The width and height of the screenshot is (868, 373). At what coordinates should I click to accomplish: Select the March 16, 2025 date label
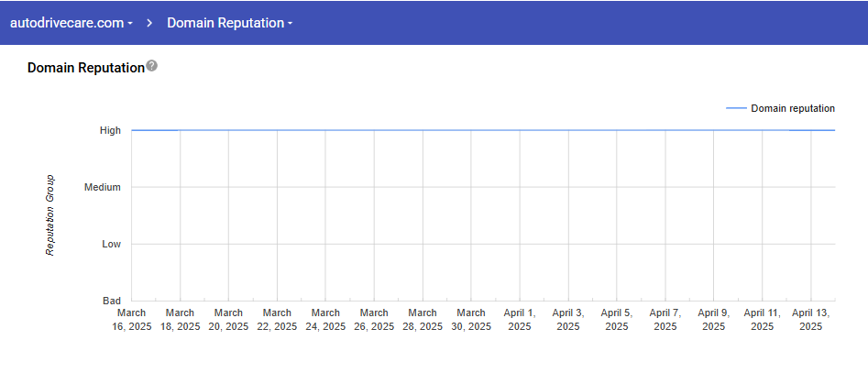(x=131, y=320)
